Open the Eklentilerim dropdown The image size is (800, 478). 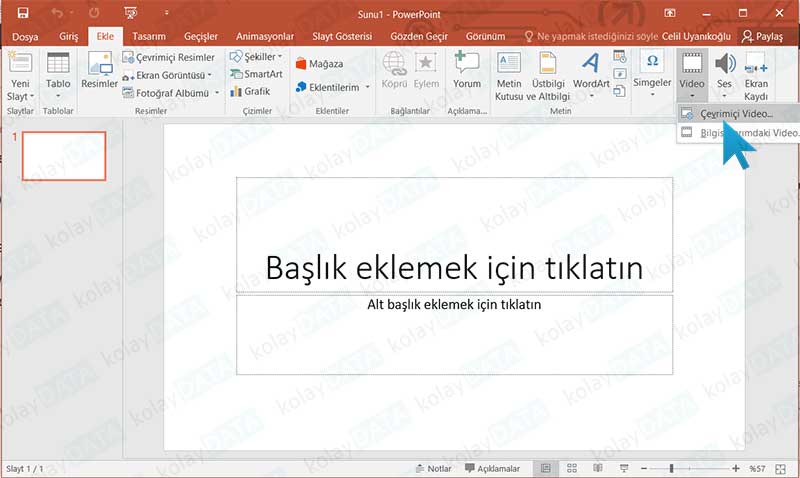coord(333,87)
